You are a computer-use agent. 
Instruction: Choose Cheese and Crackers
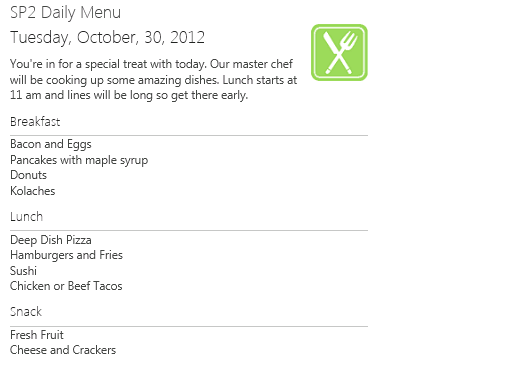[x=63, y=350]
